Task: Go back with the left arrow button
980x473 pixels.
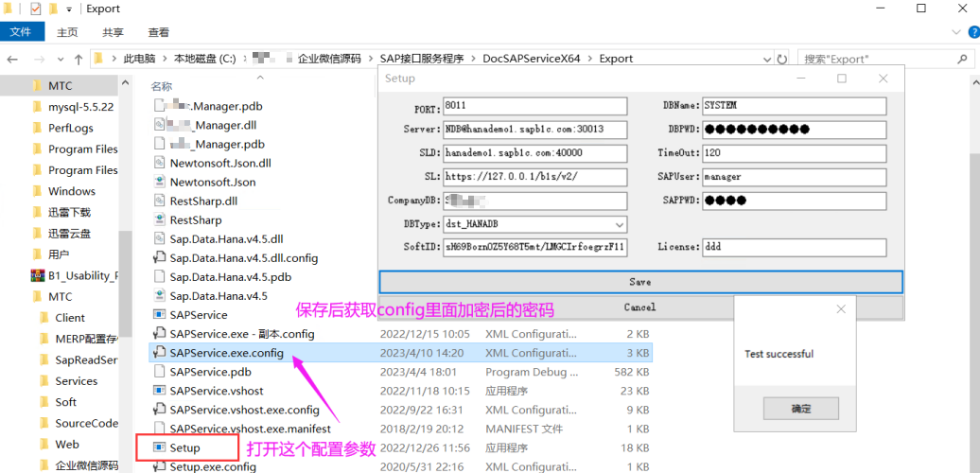Action: click(12, 59)
